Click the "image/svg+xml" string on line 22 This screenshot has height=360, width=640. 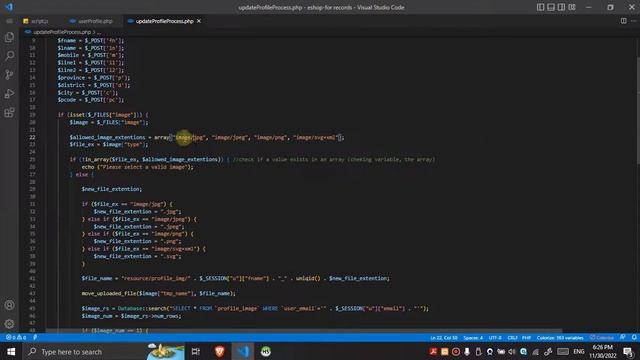click(316, 137)
